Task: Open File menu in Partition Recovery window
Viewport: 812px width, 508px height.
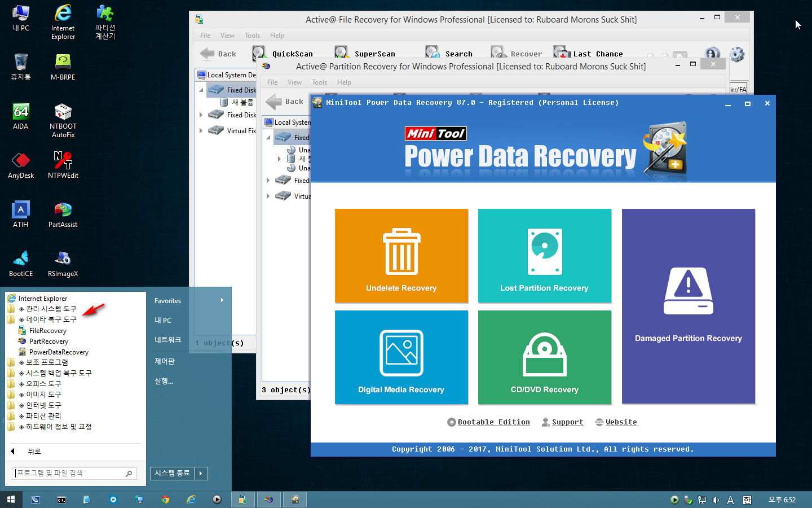Action: coord(272,82)
